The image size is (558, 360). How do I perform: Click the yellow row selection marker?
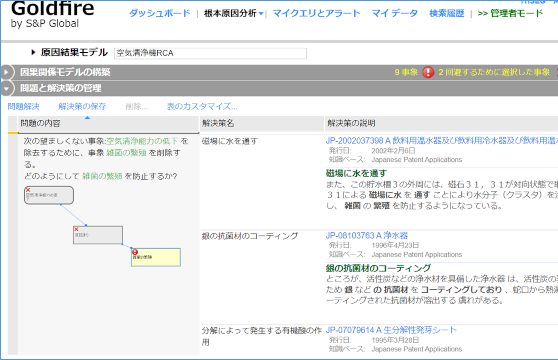13,133
